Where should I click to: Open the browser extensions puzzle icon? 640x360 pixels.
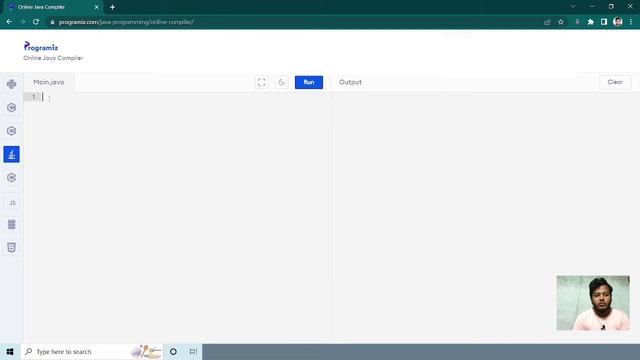pos(591,22)
